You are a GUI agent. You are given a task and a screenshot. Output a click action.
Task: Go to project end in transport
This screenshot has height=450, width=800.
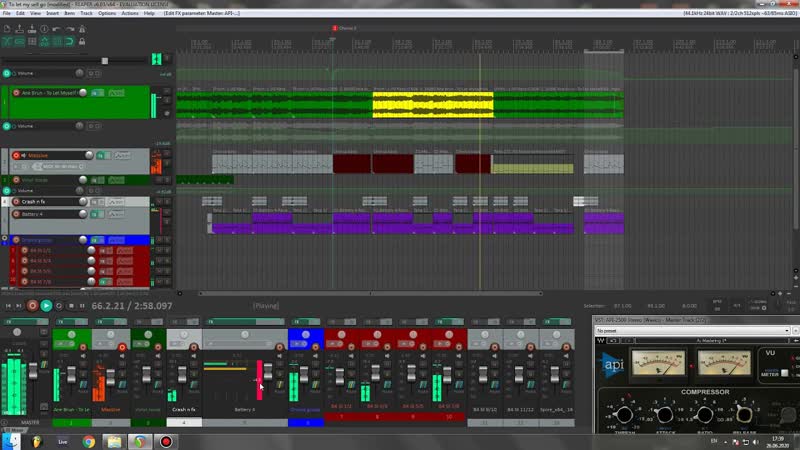tap(19, 306)
